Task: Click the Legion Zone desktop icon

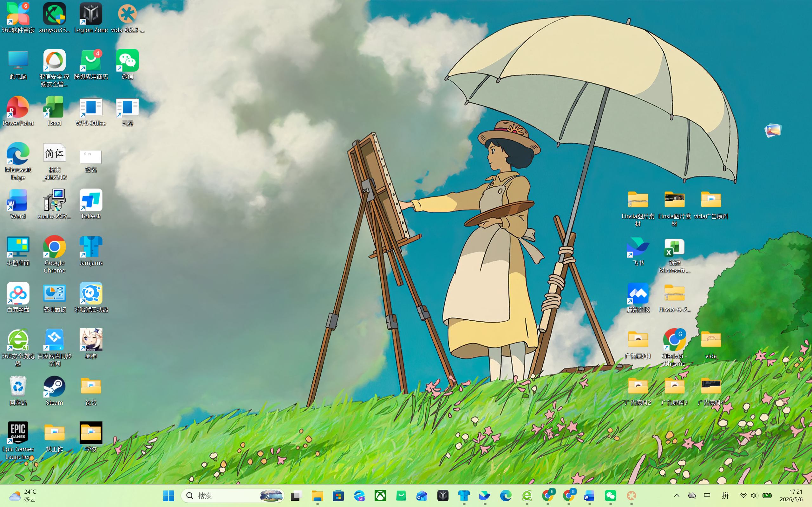Action: 91,18
